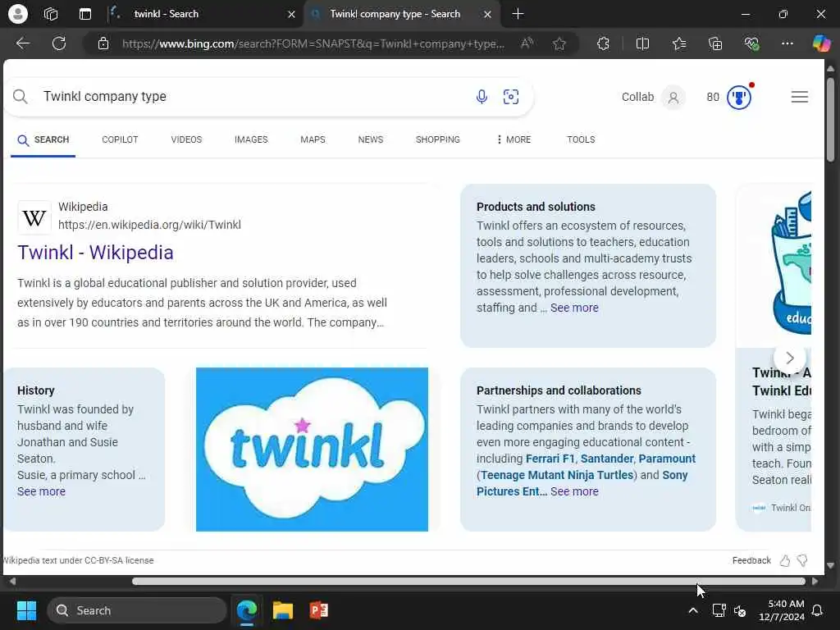Go back with the browser back arrow
840x630 pixels.
22,43
